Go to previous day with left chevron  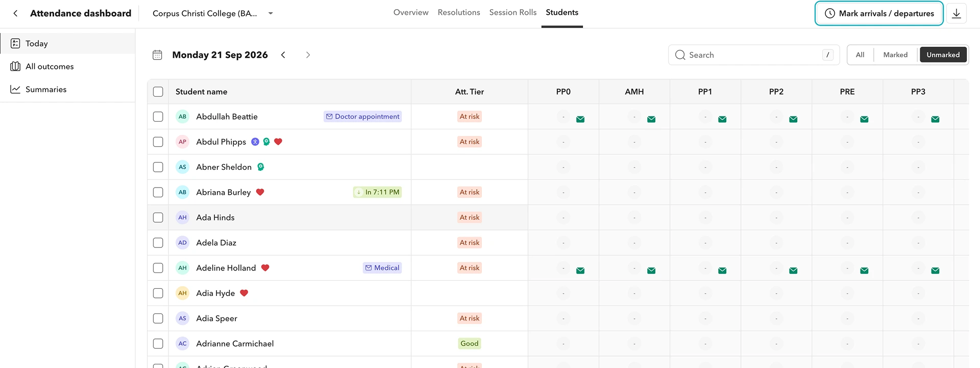point(283,55)
